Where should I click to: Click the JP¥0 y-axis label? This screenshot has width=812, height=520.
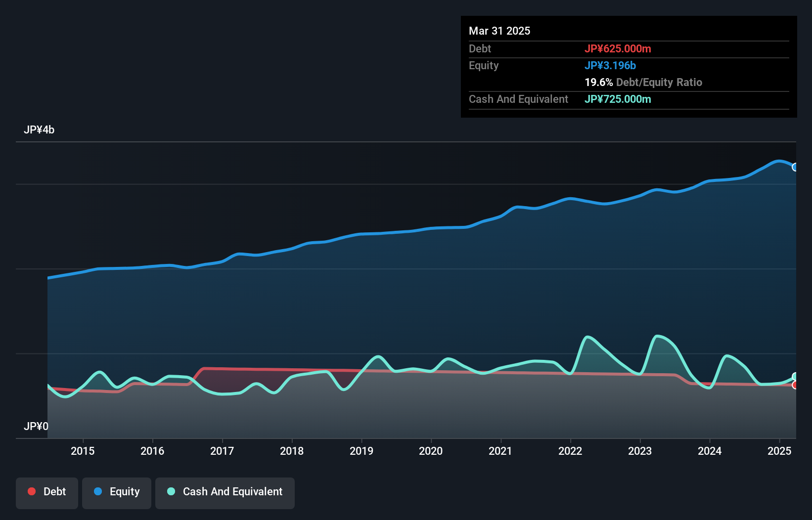coord(36,426)
